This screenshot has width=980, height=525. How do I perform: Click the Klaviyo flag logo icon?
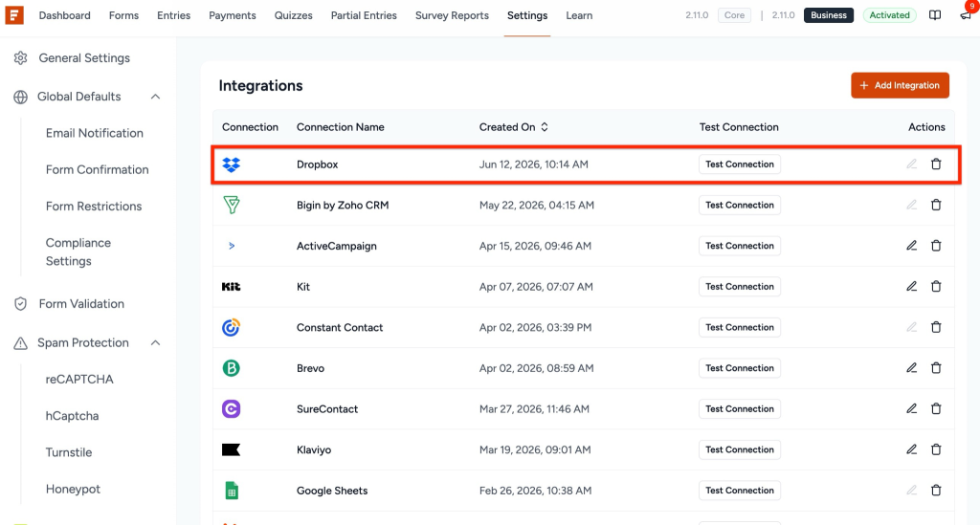pos(232,449)
